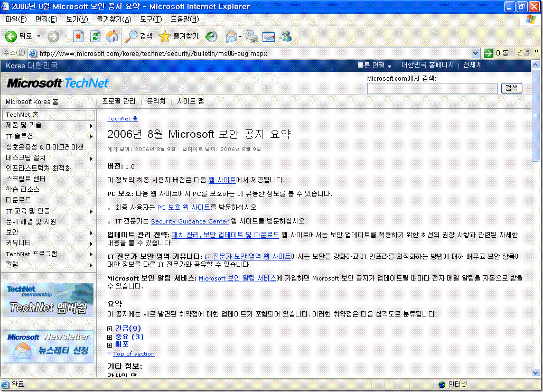The width and height of the screenshot is (543, 392).
Task: Select 다운로드 in sidebar
Action: click(x=18, y=200)
